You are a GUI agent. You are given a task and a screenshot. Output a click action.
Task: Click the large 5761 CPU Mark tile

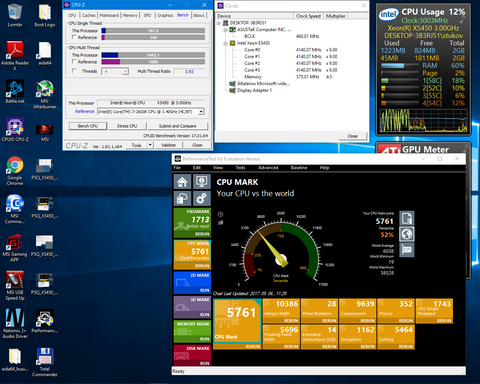[237, 321]
